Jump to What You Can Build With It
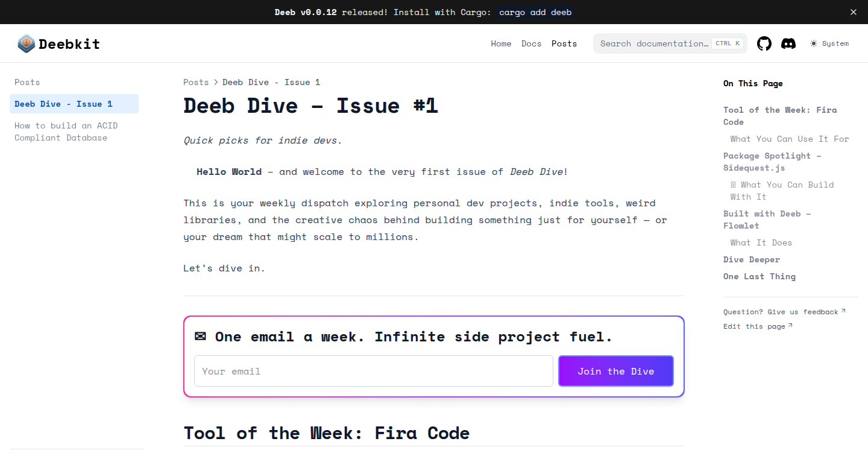868x459 pixels. coord(782,191)
